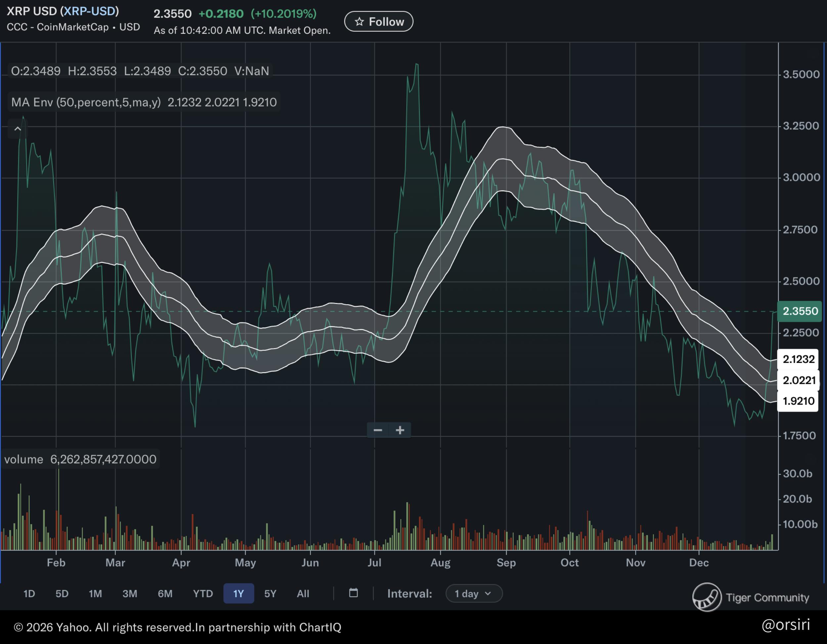Click the Tiger Community logo icon
This screenshot has height=644, width=827.
[707, 597]
